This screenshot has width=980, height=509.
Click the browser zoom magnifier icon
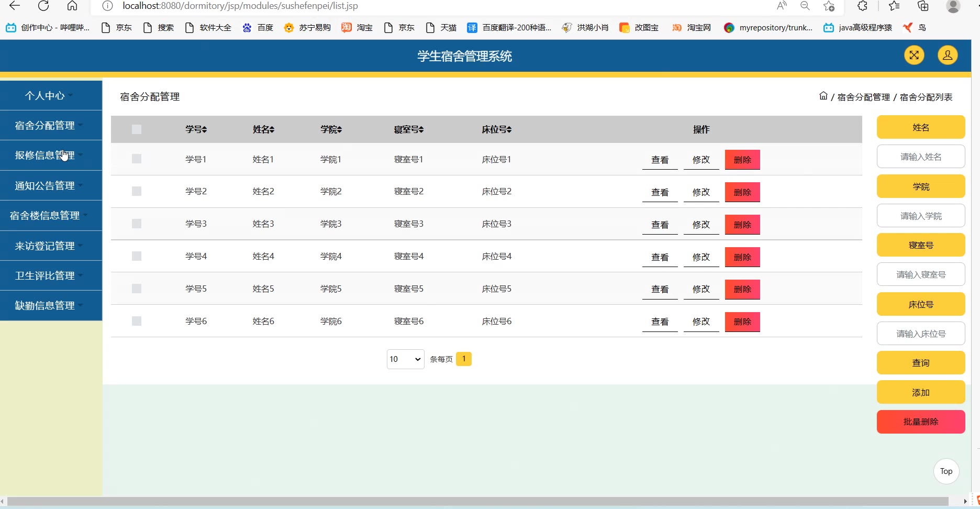[x=805, y=6]
